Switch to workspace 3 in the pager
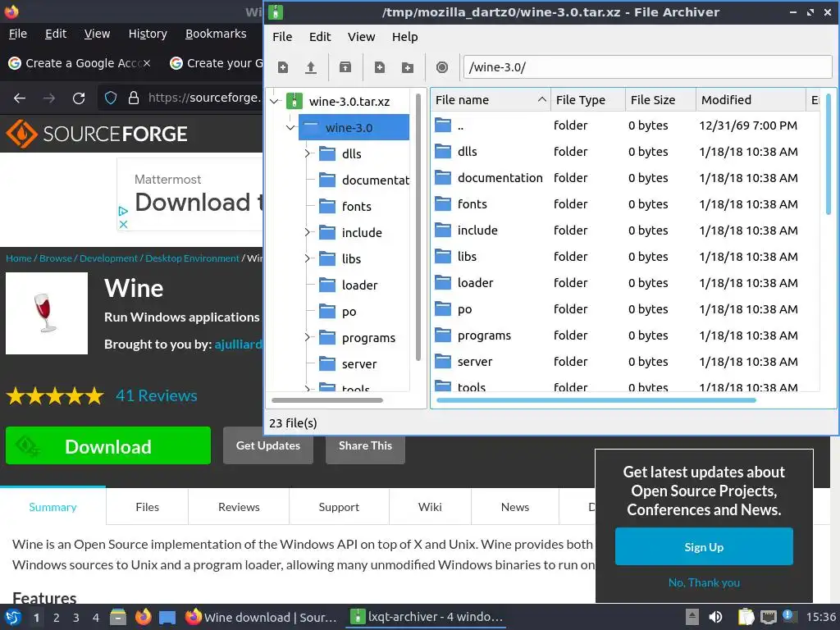The image size is (840, 630). tap(76, 618)
